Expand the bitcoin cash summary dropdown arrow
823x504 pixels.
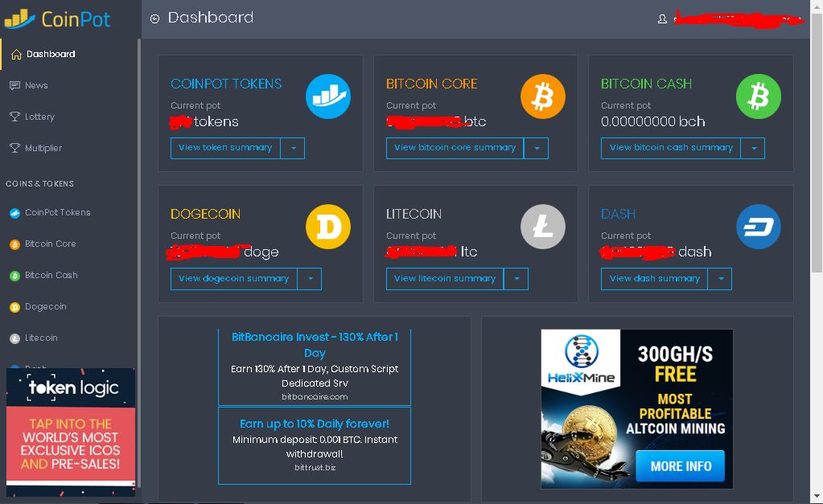[x=753, y=149]
